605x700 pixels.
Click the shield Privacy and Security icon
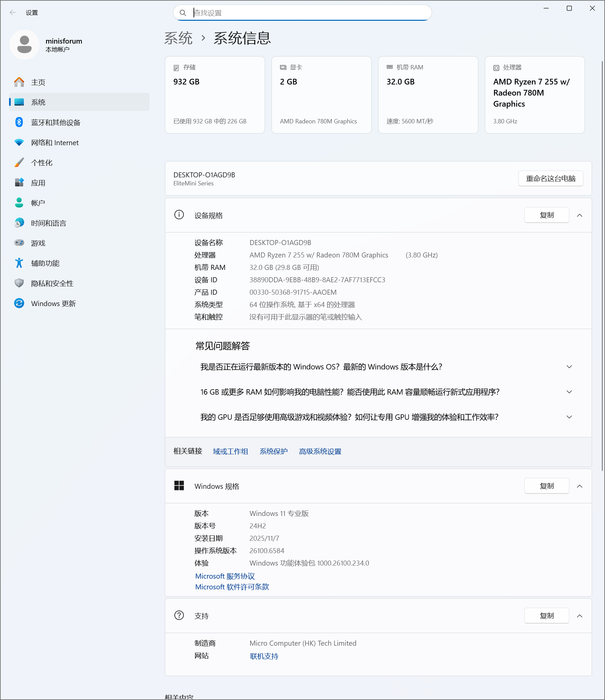point(19,283)
